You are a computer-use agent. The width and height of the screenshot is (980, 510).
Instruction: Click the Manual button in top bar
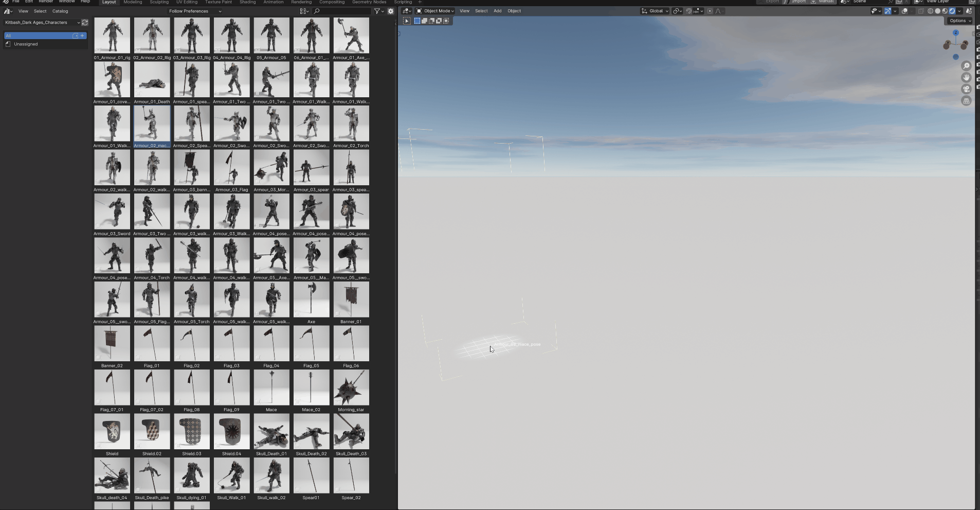click(823, 2)
